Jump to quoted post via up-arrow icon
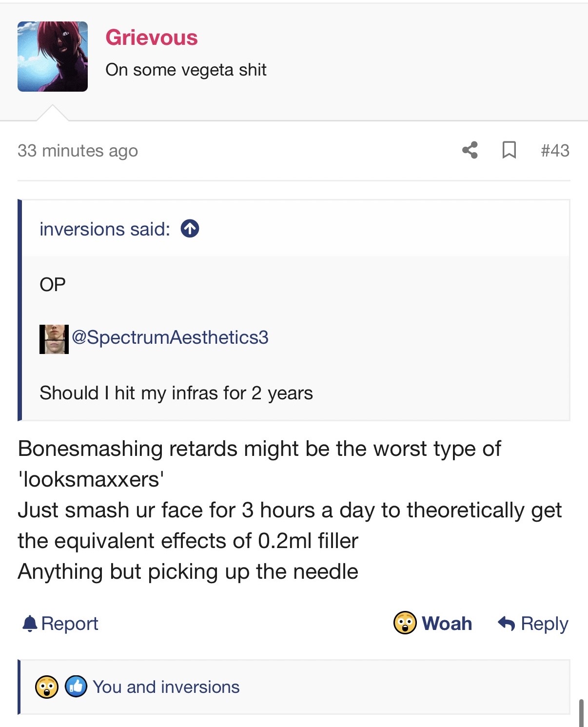 pyautogui.click(x=190, y=229)
